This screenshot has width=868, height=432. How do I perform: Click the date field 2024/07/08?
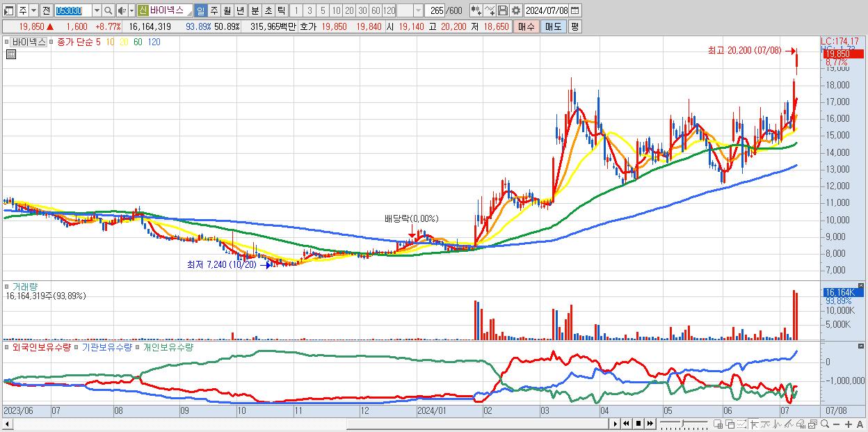[546, 10]
